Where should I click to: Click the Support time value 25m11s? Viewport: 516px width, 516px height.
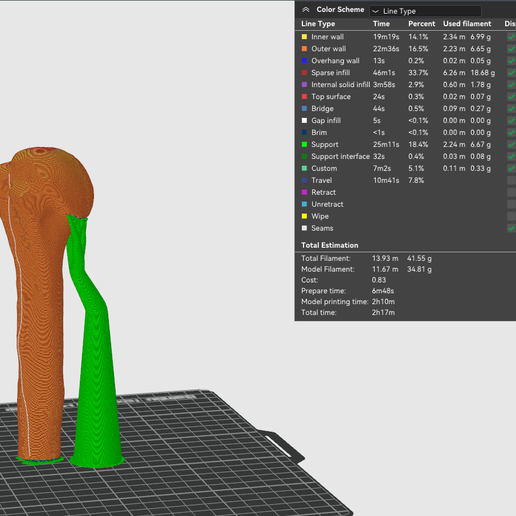click(x=386, y=144)
